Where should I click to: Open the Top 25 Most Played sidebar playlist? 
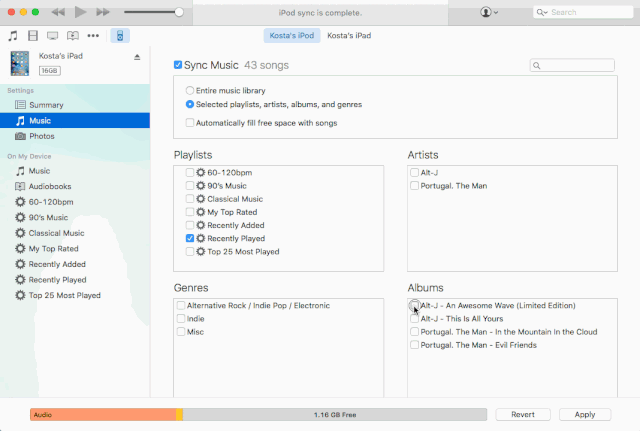tap(75, 295)
